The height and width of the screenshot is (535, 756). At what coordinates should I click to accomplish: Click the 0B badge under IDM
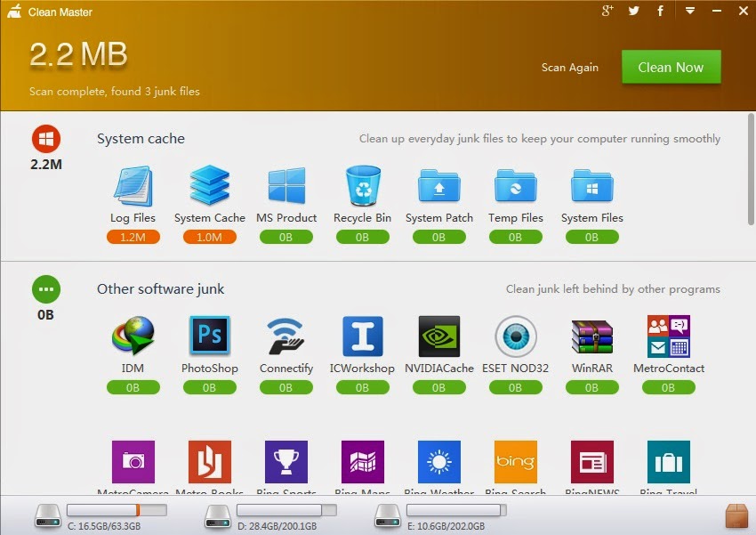point(133,387)
